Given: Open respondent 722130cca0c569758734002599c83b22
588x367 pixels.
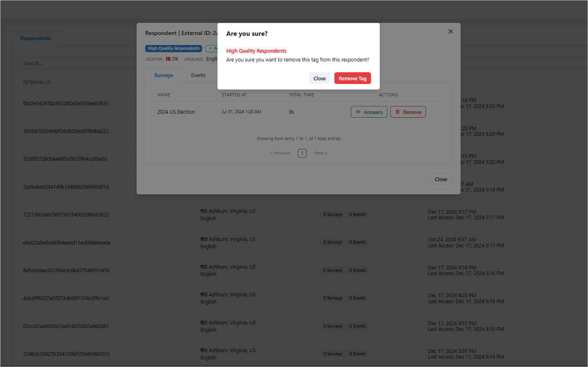Looking at the screenshot, I should [66, 215].
